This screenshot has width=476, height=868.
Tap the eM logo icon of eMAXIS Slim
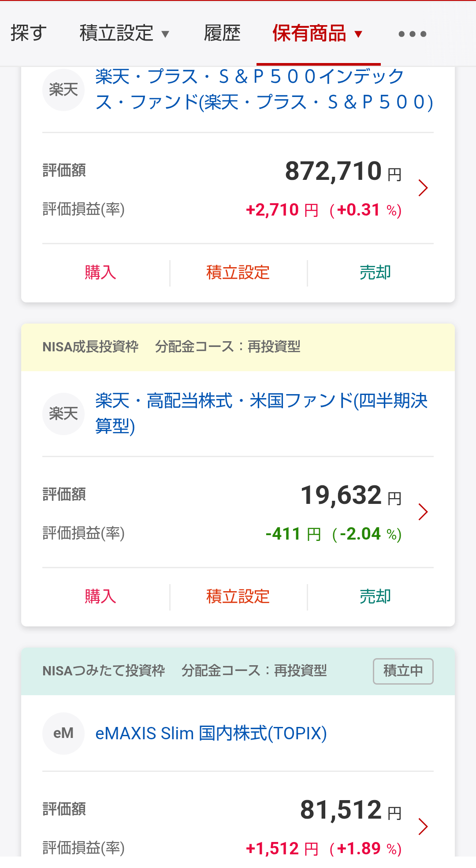tap(63, 733)
